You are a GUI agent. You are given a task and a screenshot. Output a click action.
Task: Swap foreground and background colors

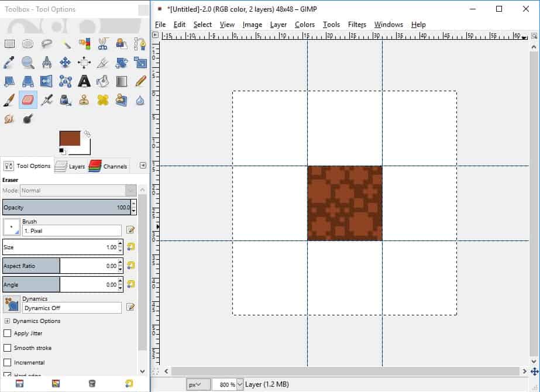pyautogui.click(x=88, y=133)
